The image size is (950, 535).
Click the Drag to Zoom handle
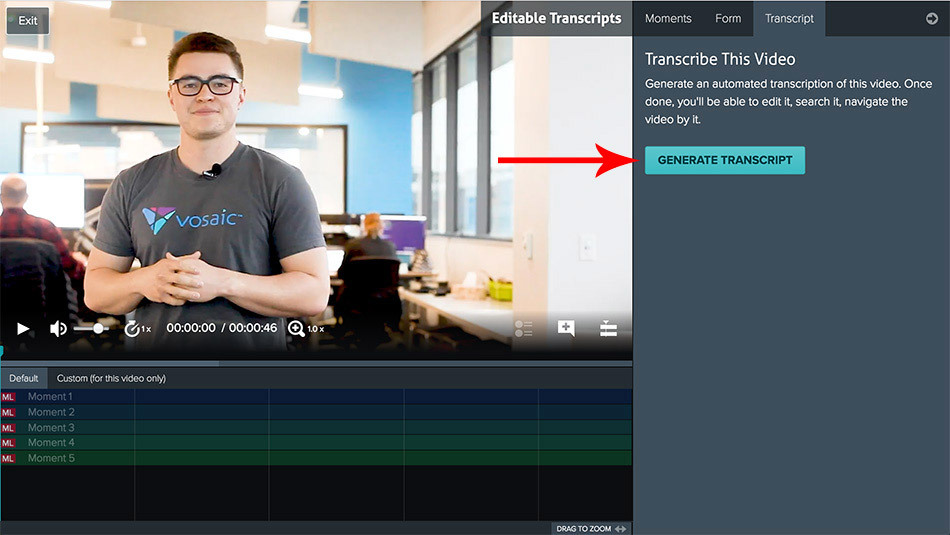point(591,528)
